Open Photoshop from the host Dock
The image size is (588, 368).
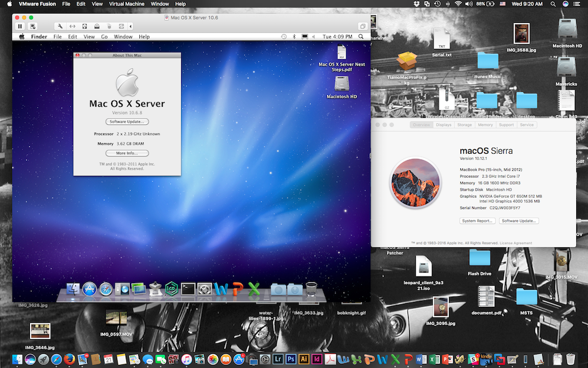click(x=291, y=359)
